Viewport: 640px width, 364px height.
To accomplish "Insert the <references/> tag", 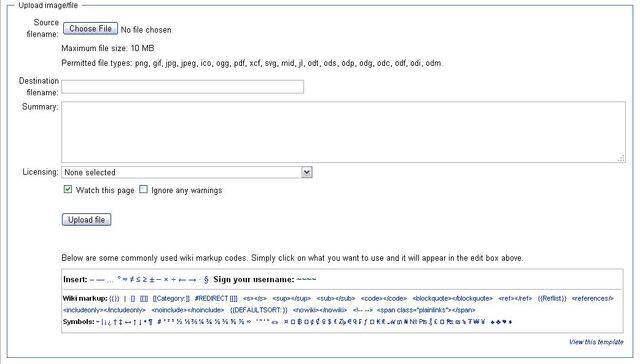I will tap(593, 298).
